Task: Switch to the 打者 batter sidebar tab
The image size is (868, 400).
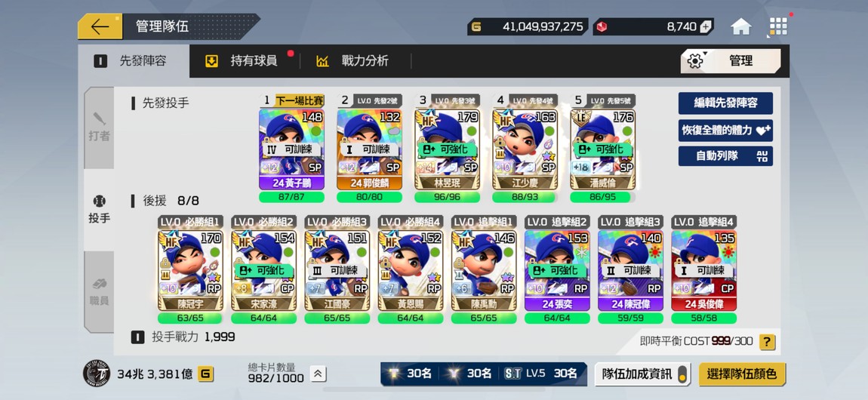Action: click(99, 128)
